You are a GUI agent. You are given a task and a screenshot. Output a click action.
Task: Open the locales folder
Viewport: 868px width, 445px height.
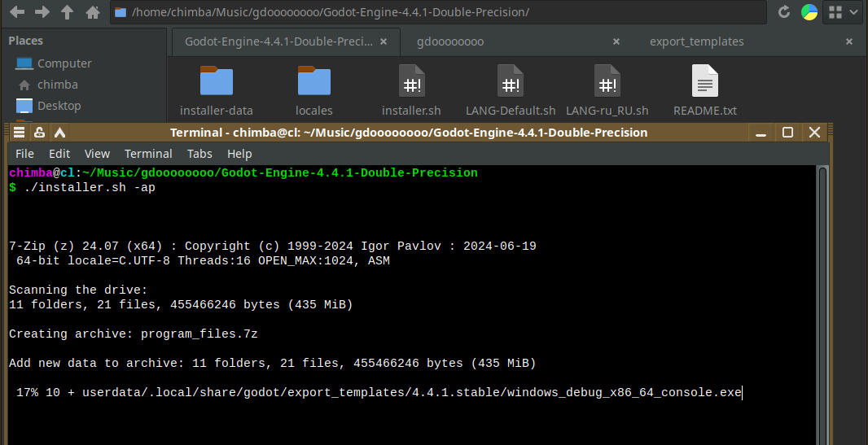[314, 81]
